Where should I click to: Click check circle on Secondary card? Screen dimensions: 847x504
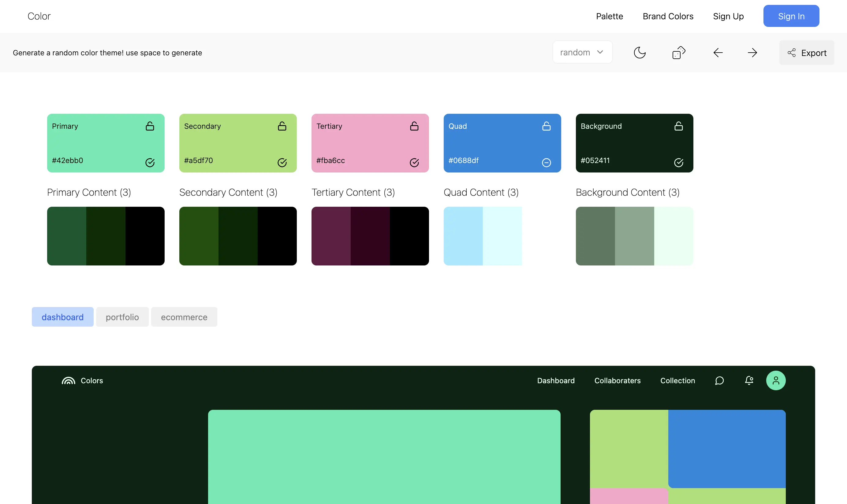coord(282,163)
